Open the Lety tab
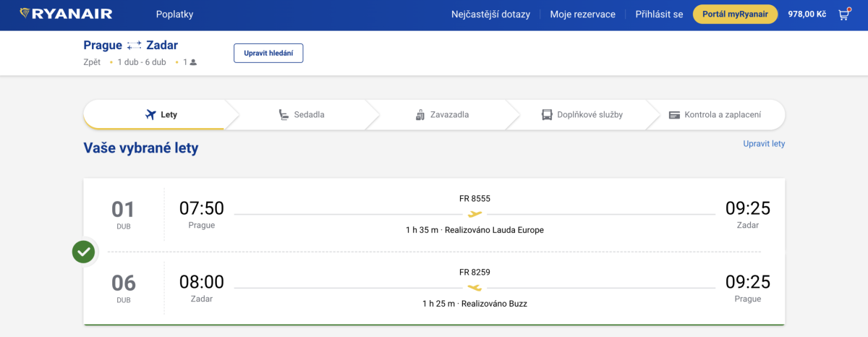Image resolution: width=868 pixels, height=337 pixels. point(161,114)
